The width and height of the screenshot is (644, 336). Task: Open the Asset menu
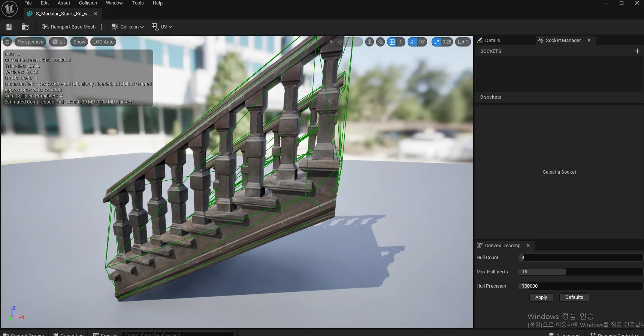tap(64, 3)
